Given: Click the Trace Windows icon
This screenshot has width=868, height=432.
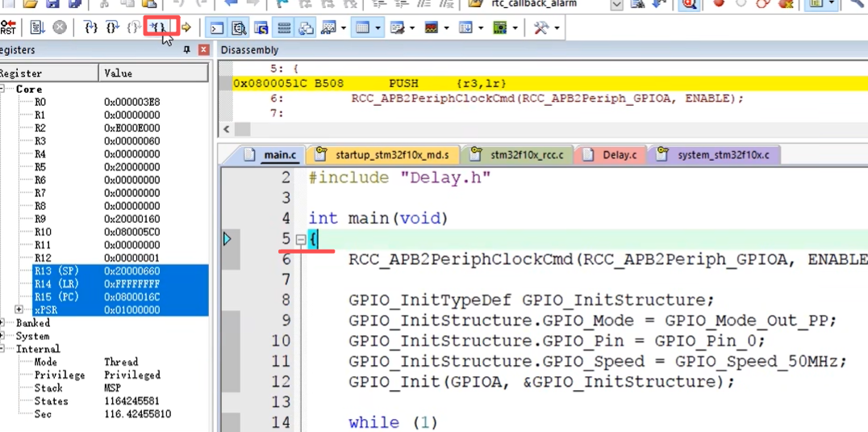Looking at the screenshot, I should [465, 27].
